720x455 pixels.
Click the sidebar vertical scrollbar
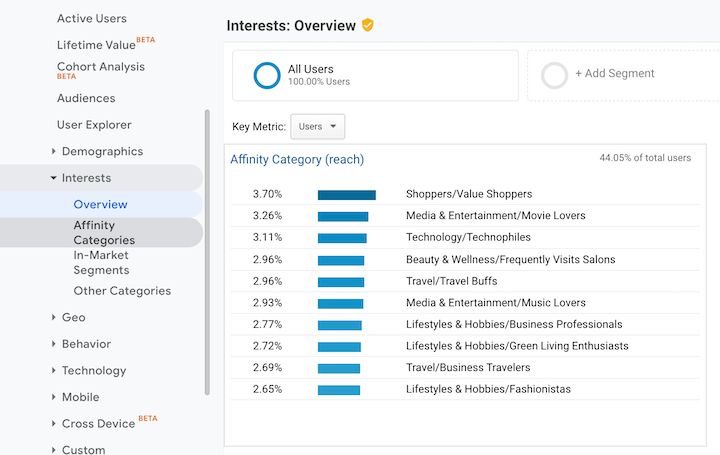(207, 250)
